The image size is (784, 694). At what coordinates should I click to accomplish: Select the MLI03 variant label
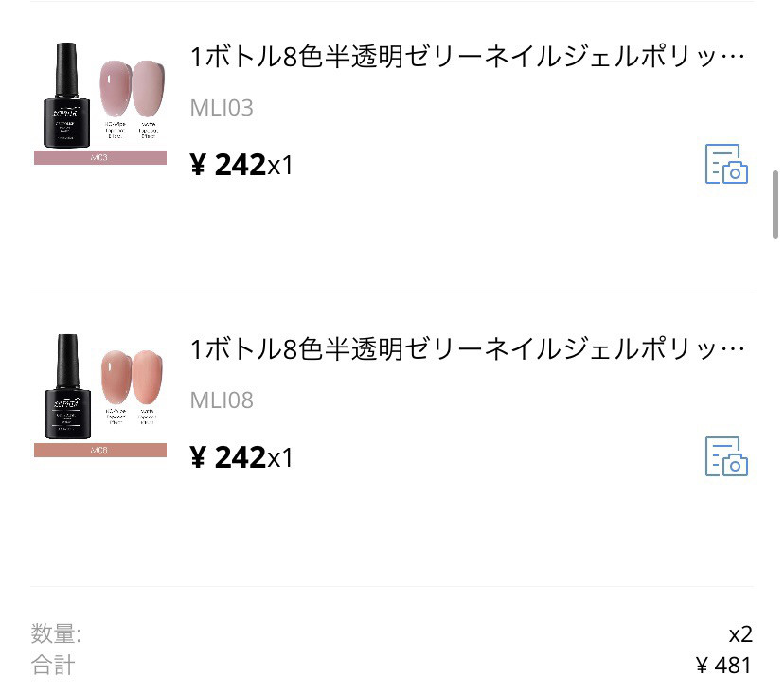(x=222, y=108)
